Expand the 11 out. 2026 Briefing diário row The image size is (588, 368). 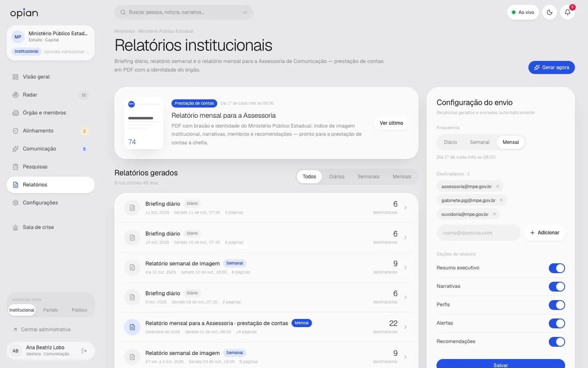pyautogui.click(x=266, y=208)
